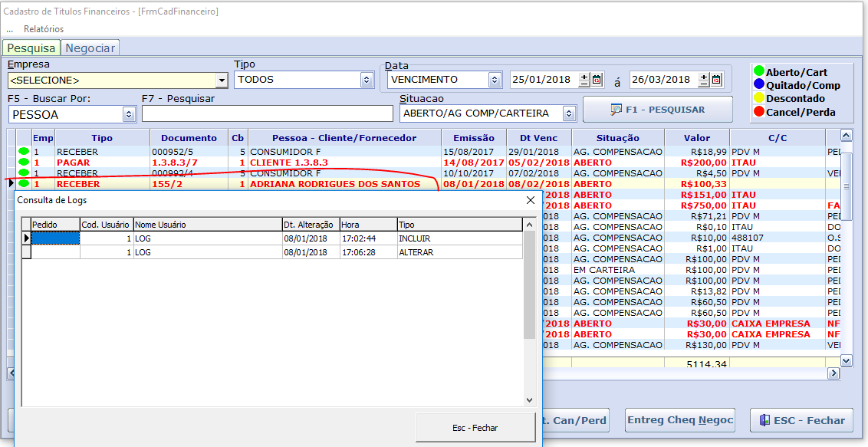The image size is (868, 447).
Task: Click the scroll-down arrow in the log grid
Action: 529,399
